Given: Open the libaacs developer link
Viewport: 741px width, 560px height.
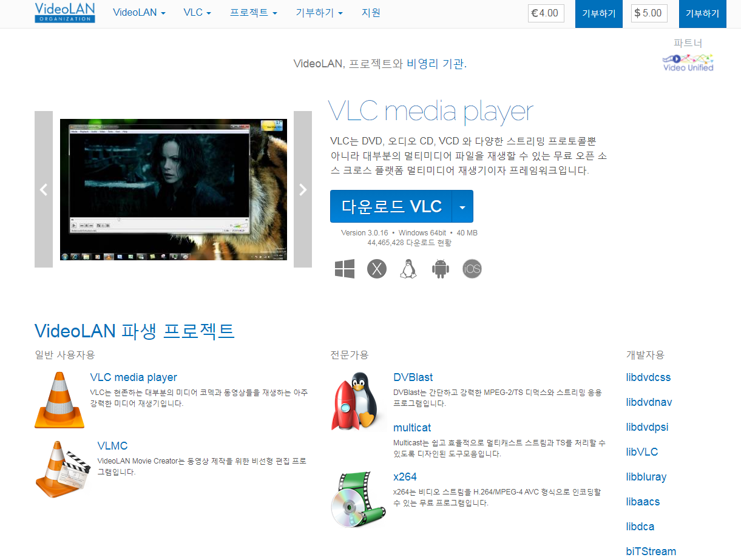Looking at the screenshot, I should [x=643, y=502].
